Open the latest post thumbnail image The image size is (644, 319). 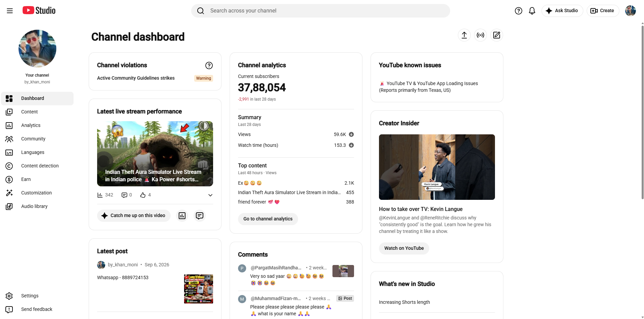tap(199, 289)
